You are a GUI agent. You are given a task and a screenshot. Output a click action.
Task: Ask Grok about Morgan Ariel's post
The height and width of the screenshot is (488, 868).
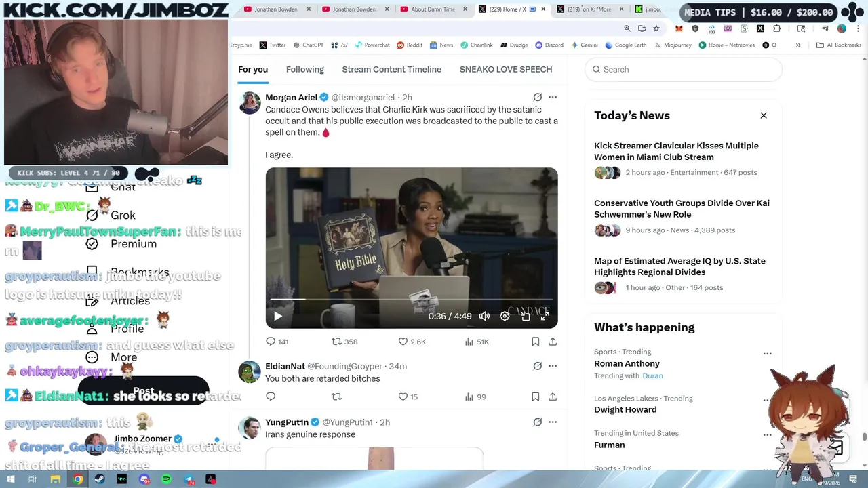pyautogui.click(x=537, y=97)
